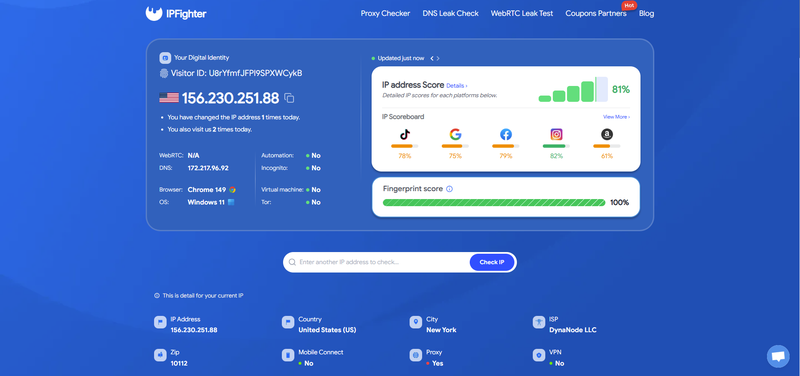Click the IP Address detail icon
The height and width of the screenshot is (376, 800).
[160, 322]
